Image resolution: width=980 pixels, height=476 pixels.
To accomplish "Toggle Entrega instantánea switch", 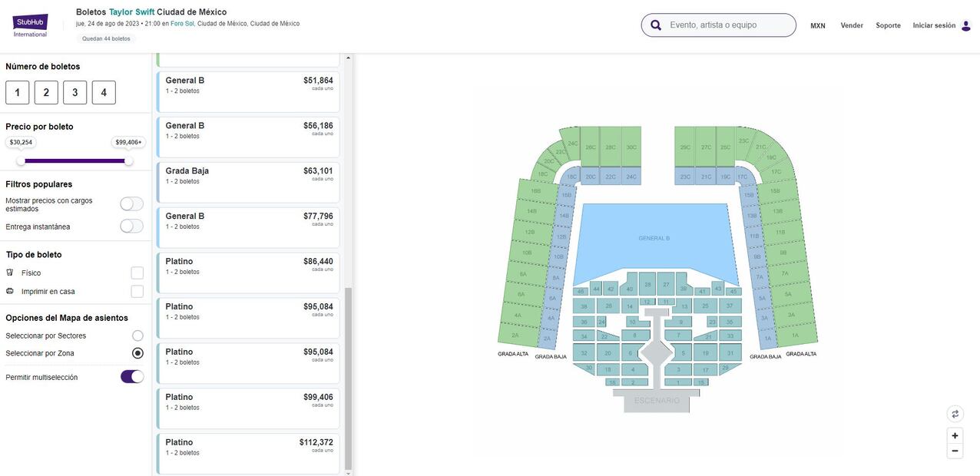I will pyautogui.click(x=131, y=226).
